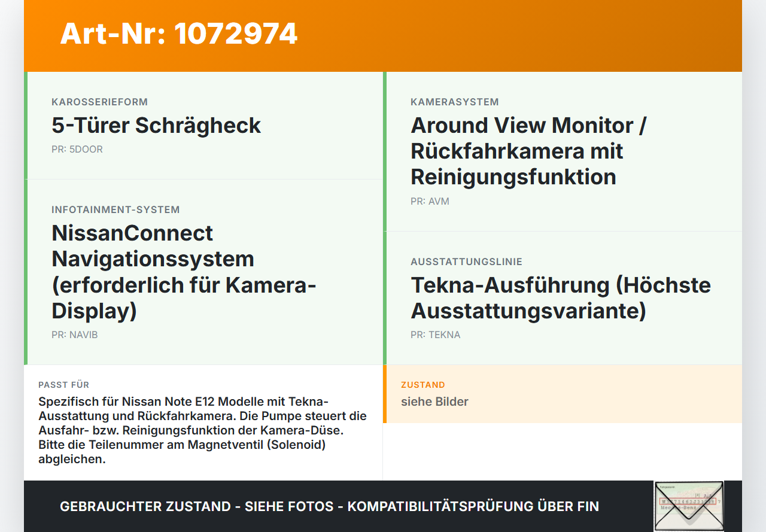The height and width of the screenshot is (532, 766).
Task: Select Around View Monitor camera title
Action: point(528,151)
